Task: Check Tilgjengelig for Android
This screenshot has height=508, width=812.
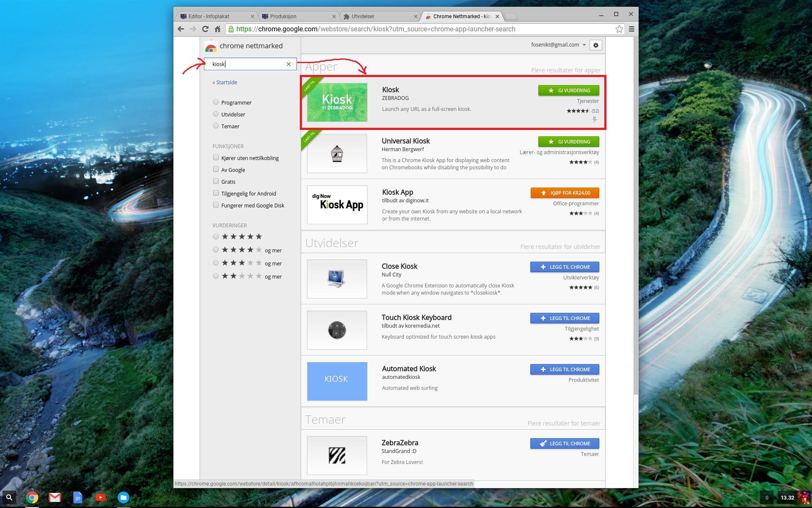Action: [216, 193]
